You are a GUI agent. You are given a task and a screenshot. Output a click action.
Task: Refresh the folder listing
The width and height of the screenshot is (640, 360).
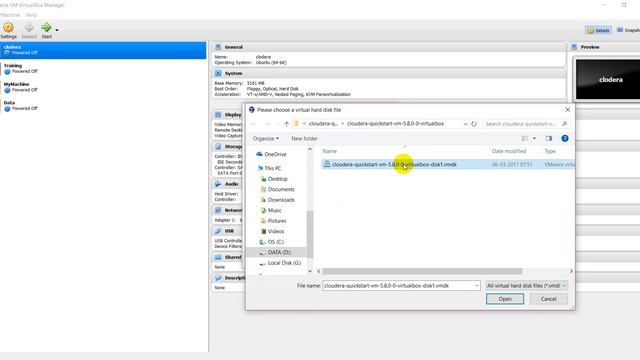[474, 124]
